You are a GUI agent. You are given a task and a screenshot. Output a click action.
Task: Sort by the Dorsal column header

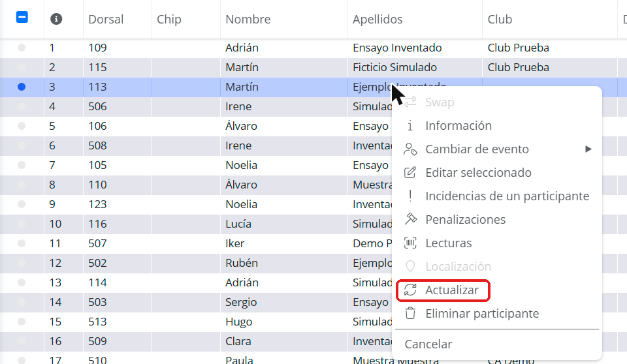click(106, 19)
